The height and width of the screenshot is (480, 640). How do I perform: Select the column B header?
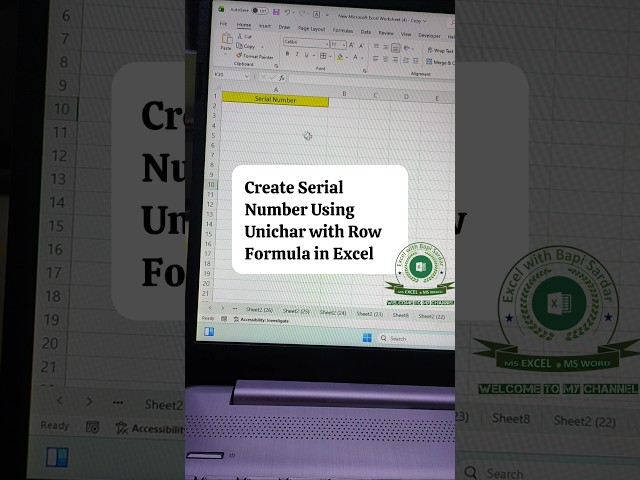344,93
